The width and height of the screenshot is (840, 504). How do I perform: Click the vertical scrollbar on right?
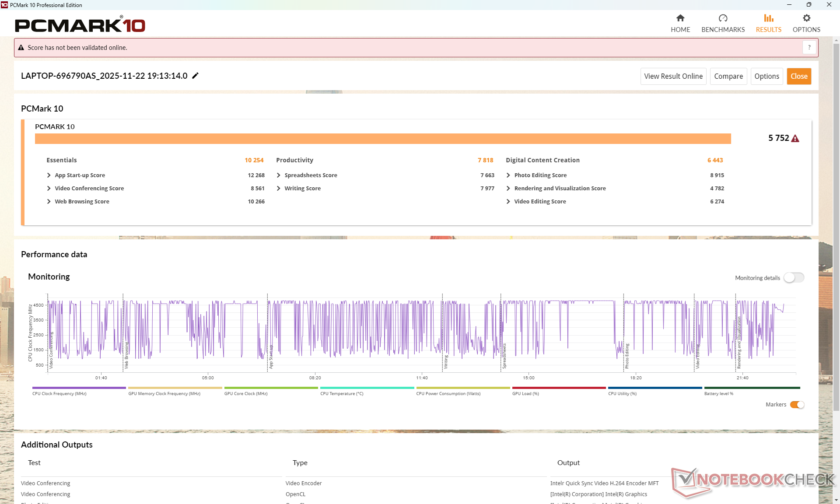pos(836,227)
